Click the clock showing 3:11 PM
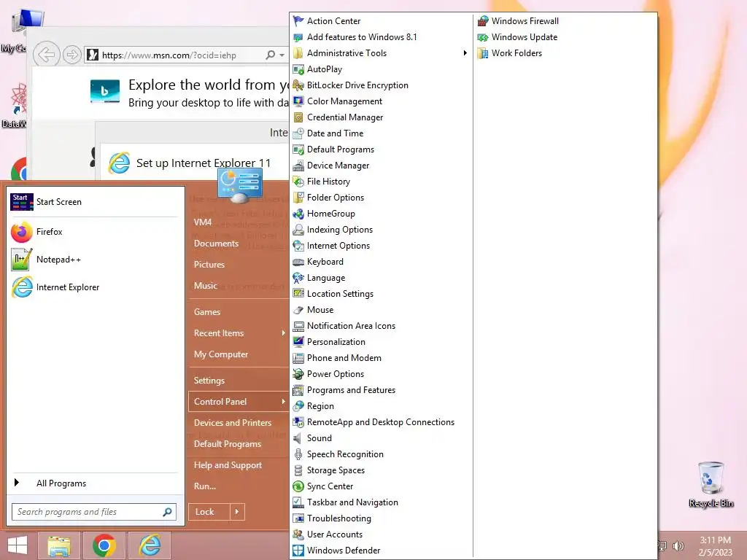The image size is (747, 560). coord(715,540)
